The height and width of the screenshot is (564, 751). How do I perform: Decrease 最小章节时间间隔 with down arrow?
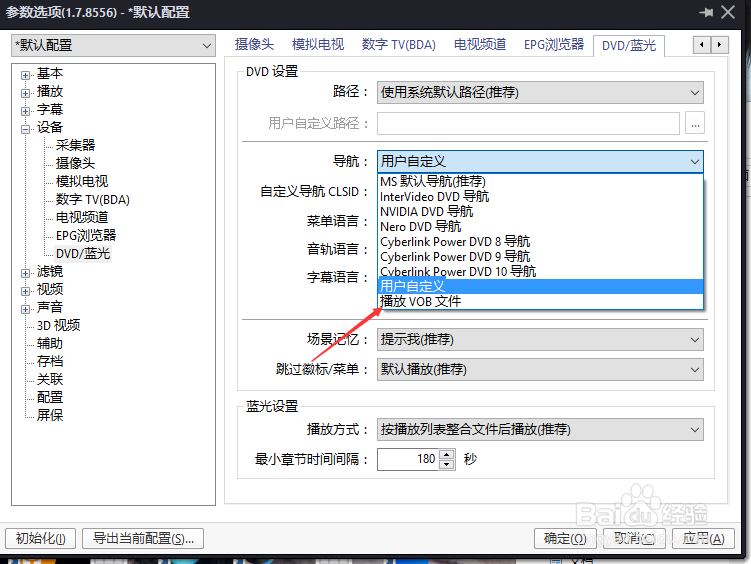point(446,464)
